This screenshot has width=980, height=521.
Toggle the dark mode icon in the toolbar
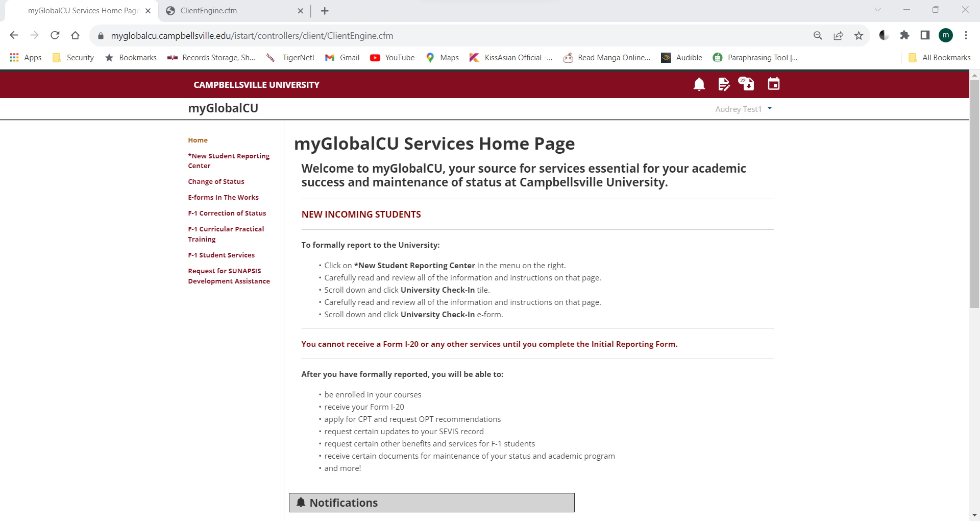click(883, 35)
